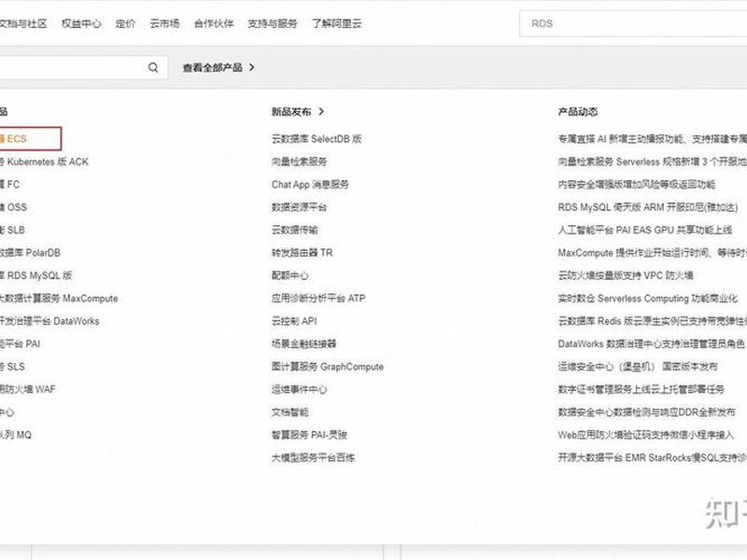Viewport: 747px width, 560px height.
Task: Open 查看全部产品 link
Action: click(213, 67)
